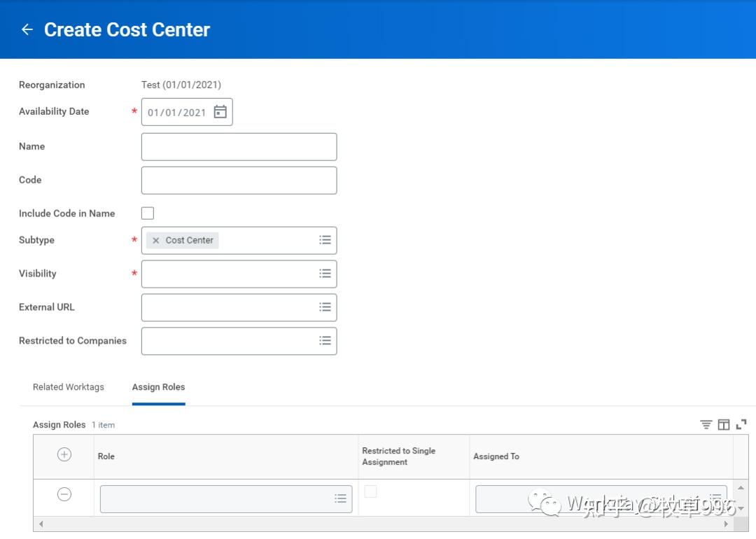Add a new row with the plus icon
Viewport: 756px width, 539px height.
point(64,454)
